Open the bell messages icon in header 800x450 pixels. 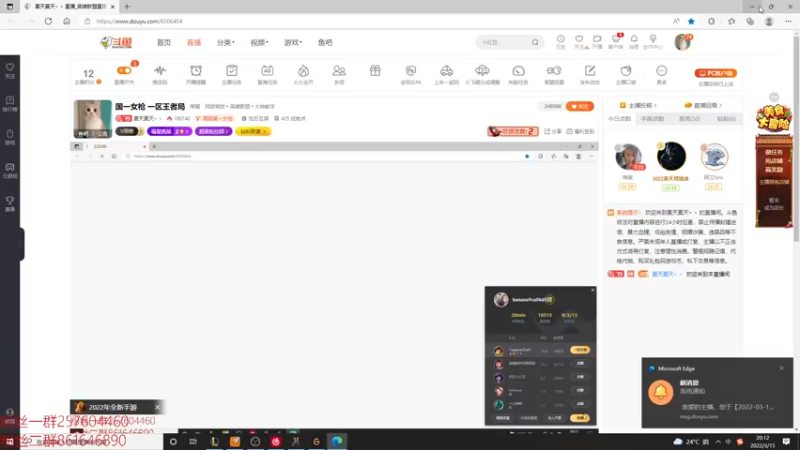click(634, 39)
